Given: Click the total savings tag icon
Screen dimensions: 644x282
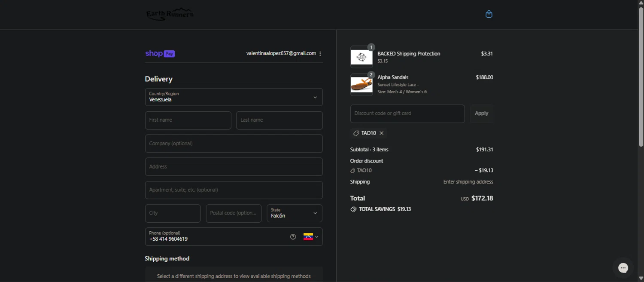Looking at the screenshot, I should [x=353, y=209].
